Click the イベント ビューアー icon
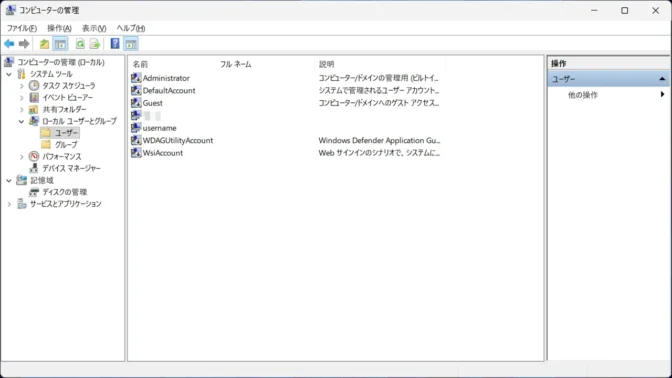672x378 pixels. coord(34,97)
